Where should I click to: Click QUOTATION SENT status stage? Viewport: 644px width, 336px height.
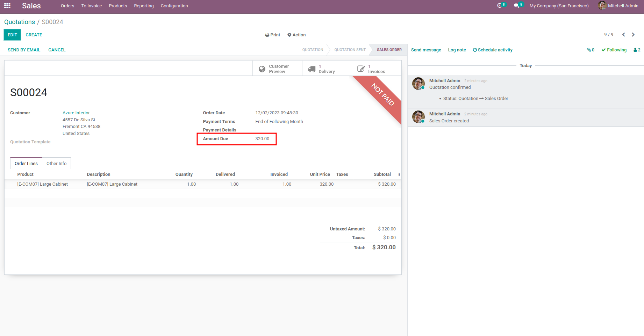350,50
